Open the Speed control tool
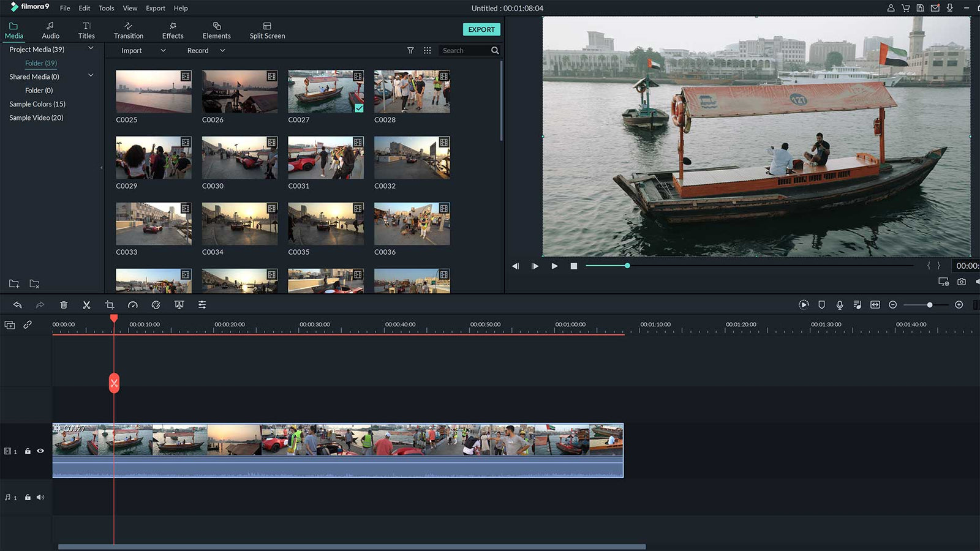This screenshot has height=551, width=980. (132, 305)
